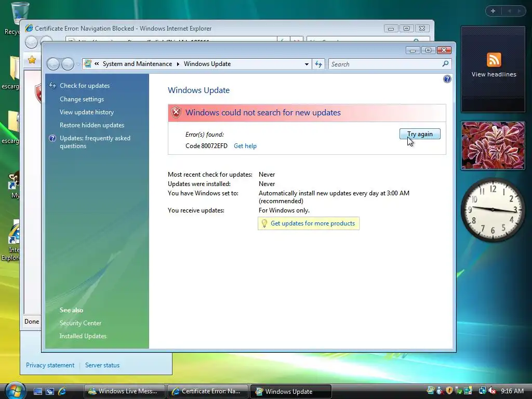The width and height of the screenshot is (532, 399).
Task: Click Automatically install new updates text
Action: tap(334, 197)
